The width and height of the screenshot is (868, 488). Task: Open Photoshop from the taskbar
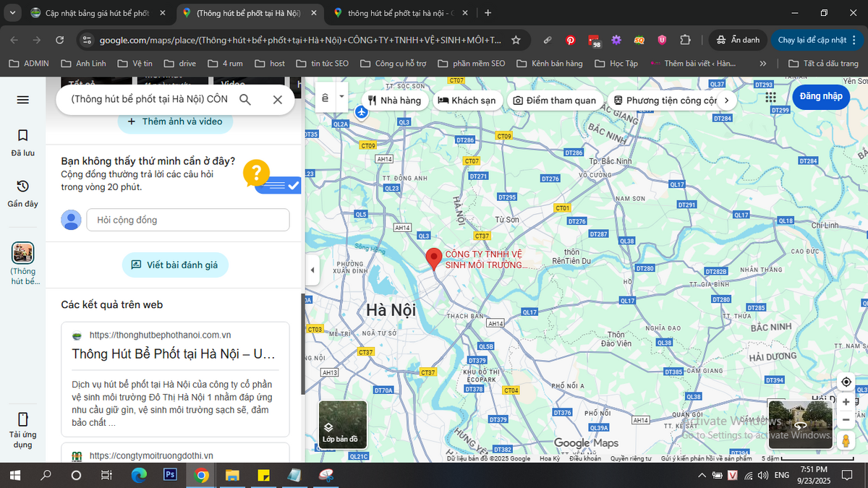pos(171,475)
